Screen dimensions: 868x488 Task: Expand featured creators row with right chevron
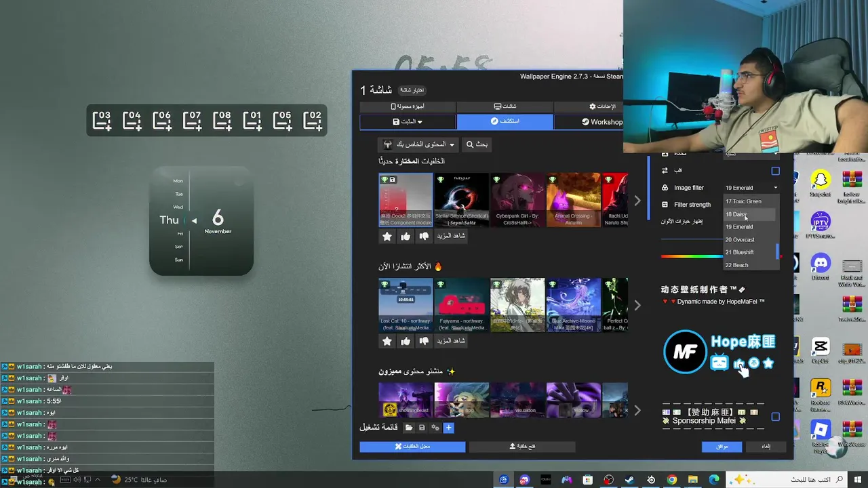tap(637, 410)
